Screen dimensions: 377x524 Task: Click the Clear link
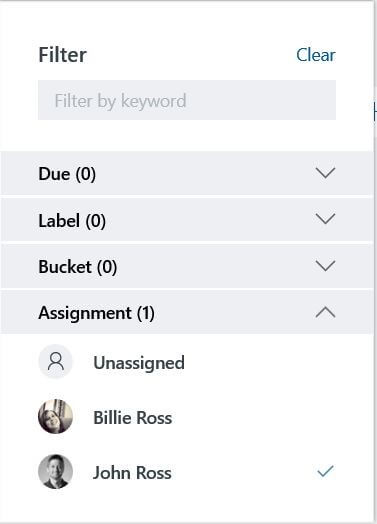coord(316,55)
